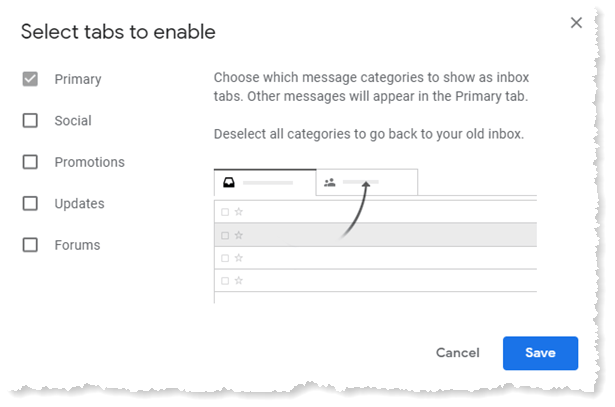Click the 'Select tabs to enable' heading
615x407 pixels.
click(118, 32)
